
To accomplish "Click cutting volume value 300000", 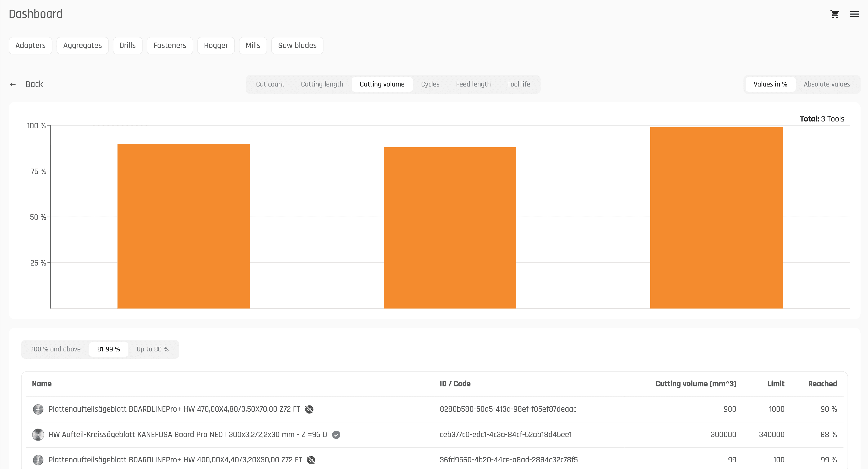I will pos(723,435).
